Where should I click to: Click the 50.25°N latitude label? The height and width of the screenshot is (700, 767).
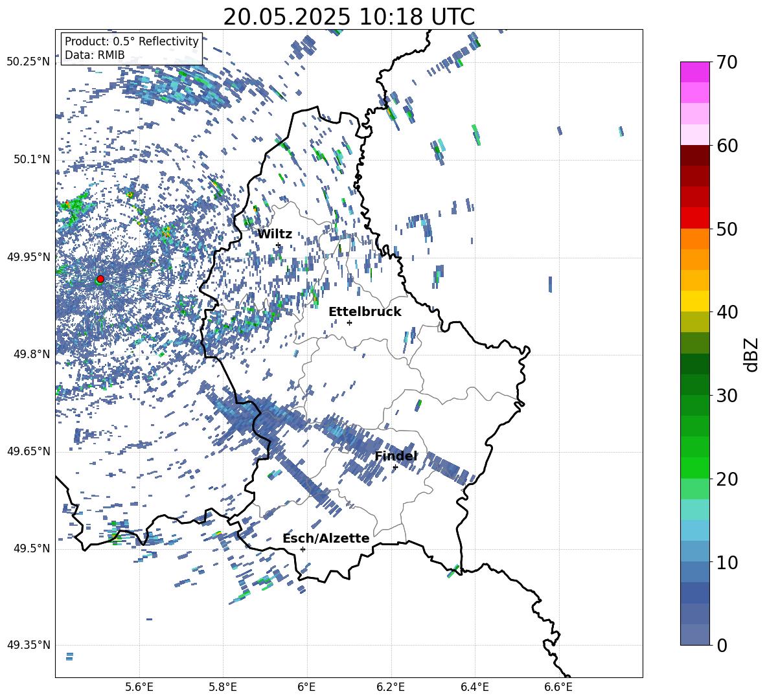(29, 62)
